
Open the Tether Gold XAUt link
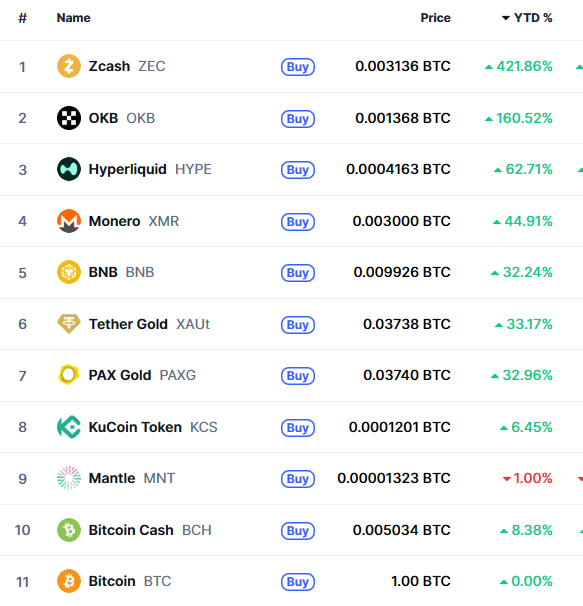[149, 324]
